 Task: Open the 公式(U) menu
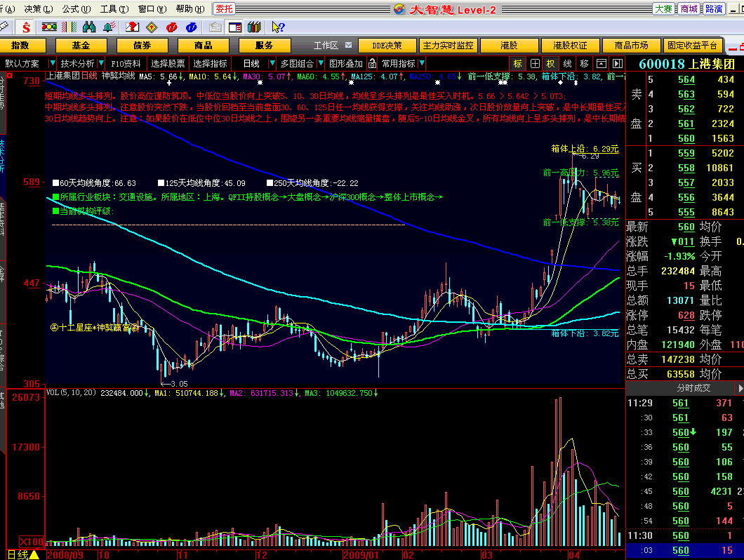point(77,9)
